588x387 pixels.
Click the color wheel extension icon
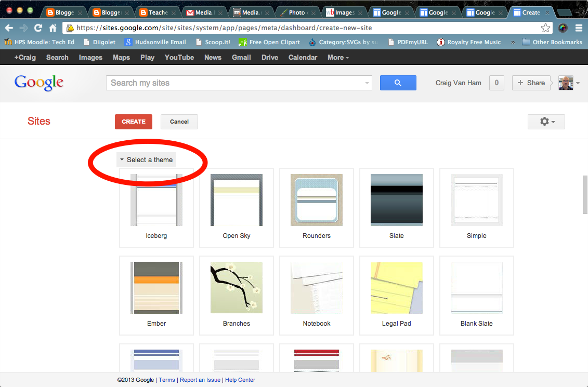563,28
